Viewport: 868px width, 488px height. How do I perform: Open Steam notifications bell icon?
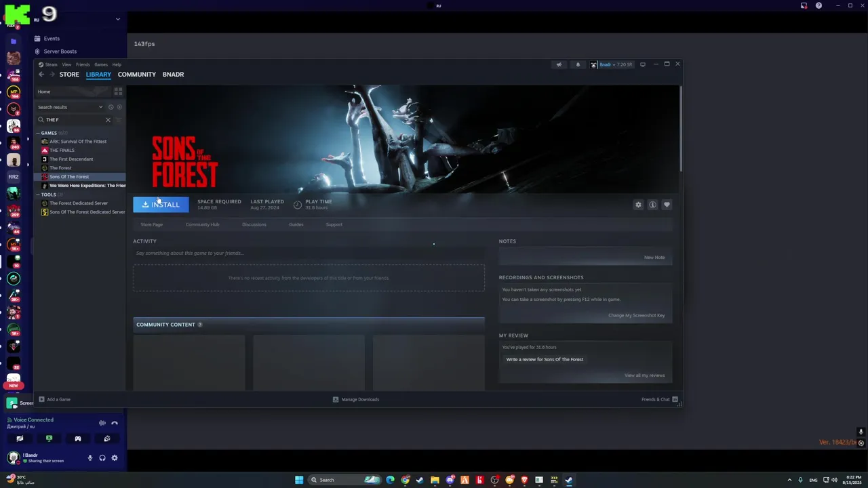[x=578, y=64]
